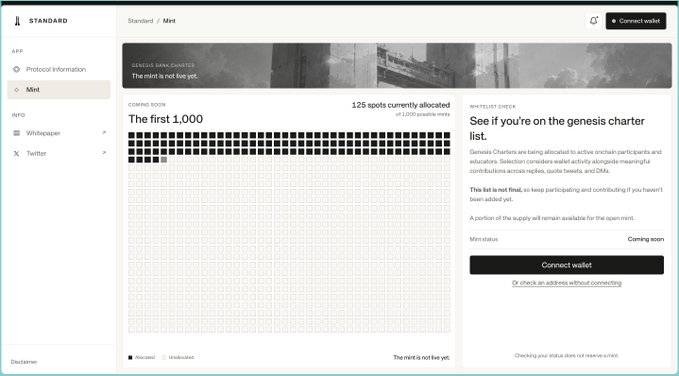679x376 pixels.
Task: Open the Twitter sidebar link
Action: [59, 153]
